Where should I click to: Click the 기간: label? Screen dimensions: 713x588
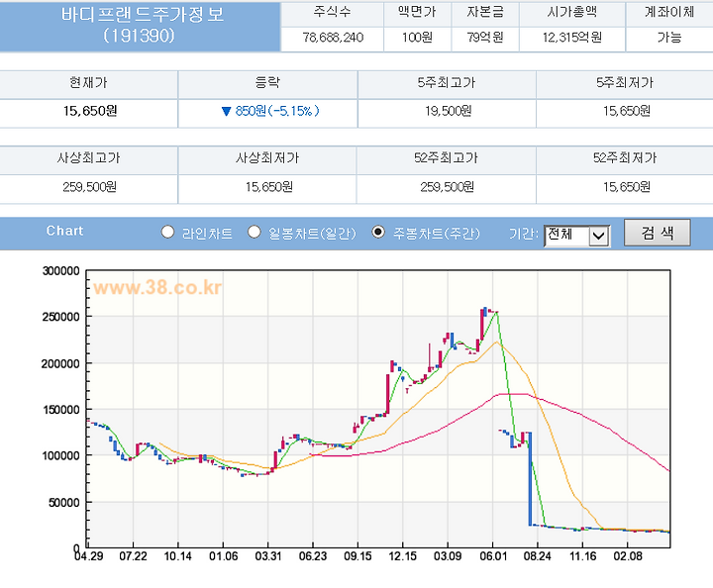[x=524, y=234]
